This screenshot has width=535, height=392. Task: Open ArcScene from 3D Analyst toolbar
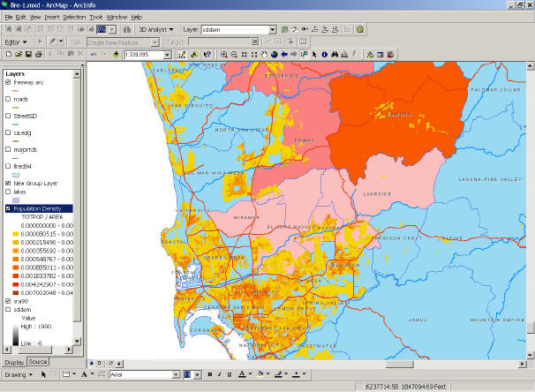pyautogui.click(x=360, y=30)
